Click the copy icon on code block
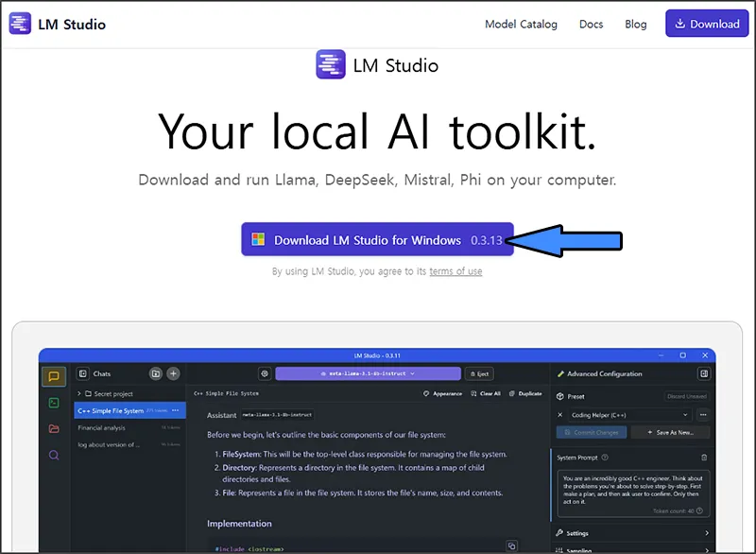Viewport: 756px width, 554px height. tap(511, 545)
